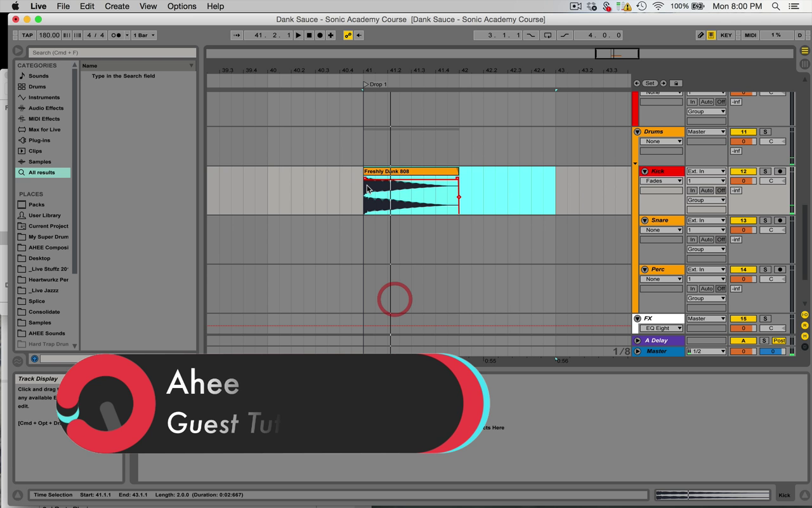Open the Options menu
812x508 pixels.
(x=181, y=6)
